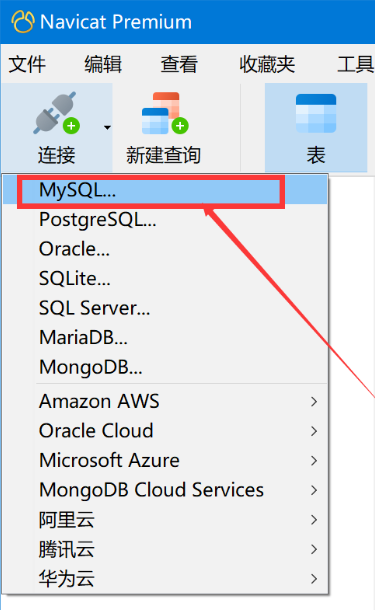Open the Connection button dropdown arrow
The image size is (375, 610).
pyautogui.click(x=107, y=128)
